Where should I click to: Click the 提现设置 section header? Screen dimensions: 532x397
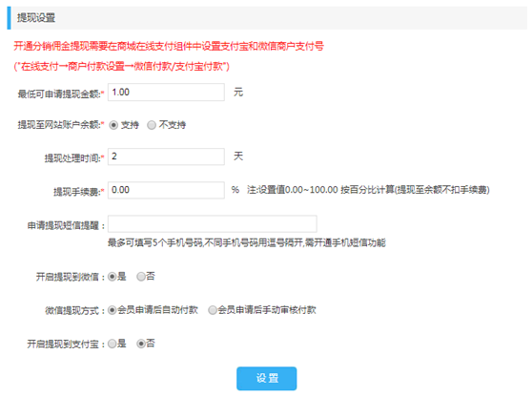click(36, 18)
